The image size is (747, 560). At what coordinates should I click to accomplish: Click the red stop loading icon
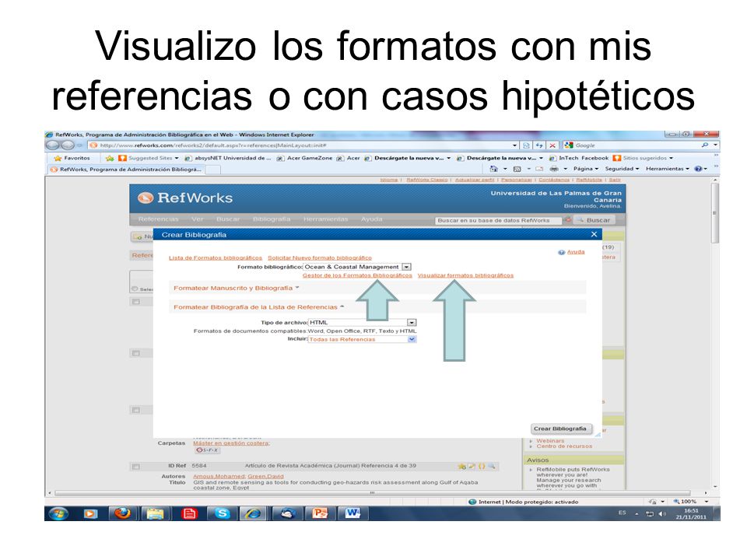[552, 145]
